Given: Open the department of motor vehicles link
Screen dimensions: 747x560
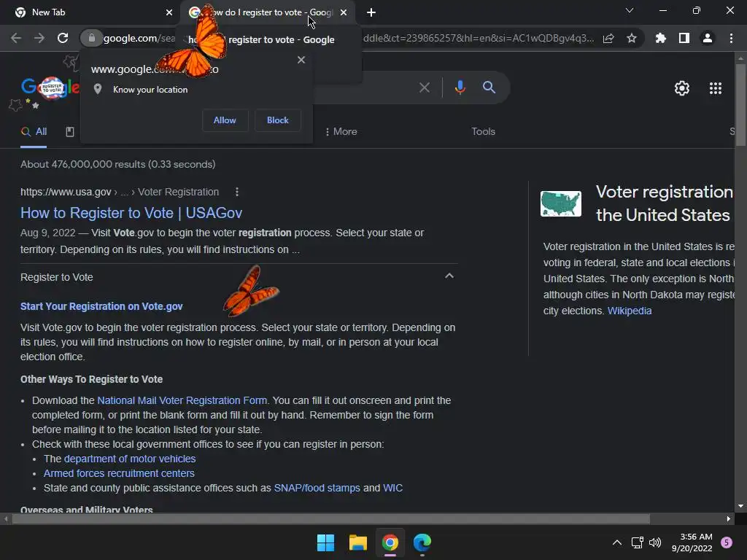Looking at the screenshot, I should 130,459.
